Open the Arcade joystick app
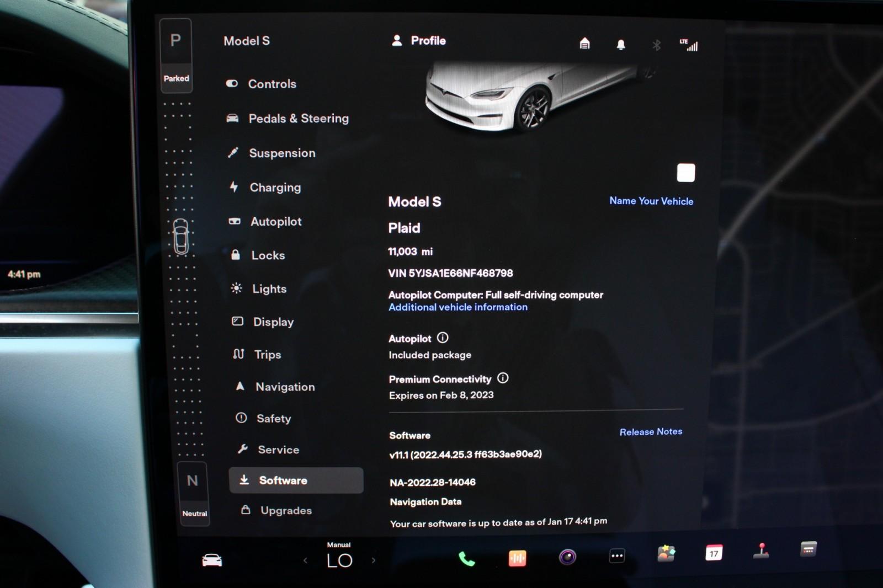 (762, 550)
